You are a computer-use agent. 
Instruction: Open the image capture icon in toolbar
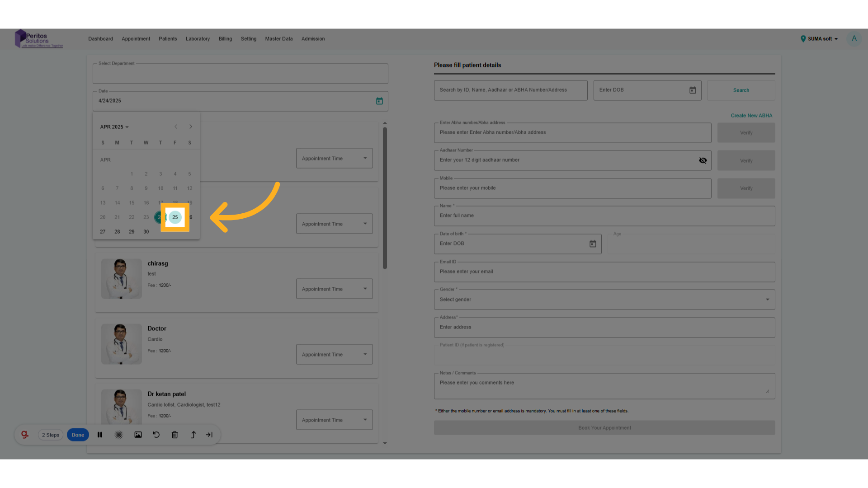click(138, 434)
